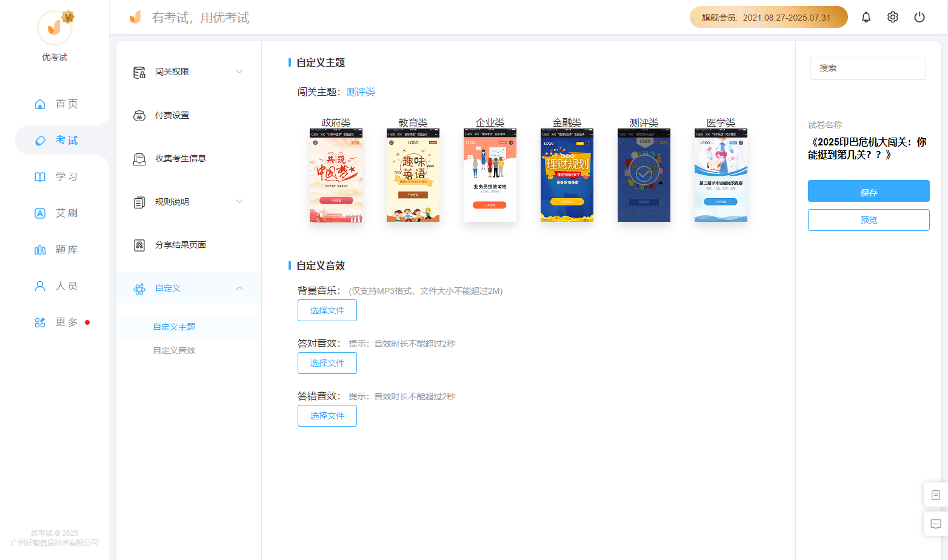Click the 人员 person icon
The image size is (948, 560).
tap(40, 286)
